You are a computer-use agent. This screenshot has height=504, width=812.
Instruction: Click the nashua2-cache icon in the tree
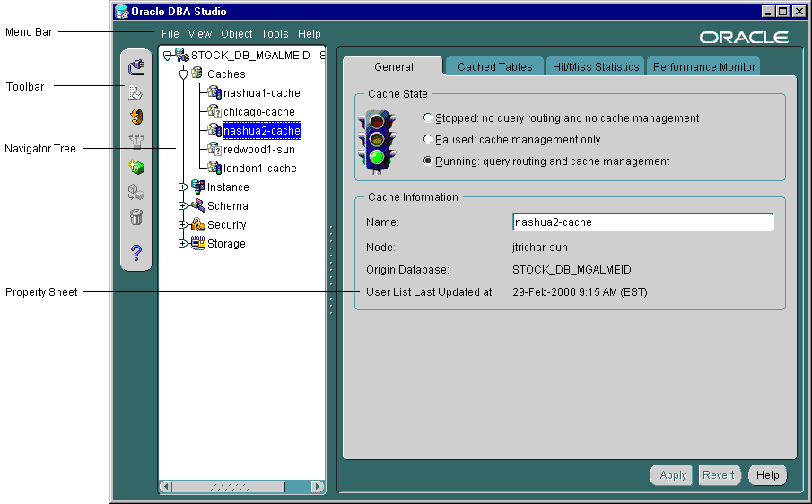[x=214, y=130]
